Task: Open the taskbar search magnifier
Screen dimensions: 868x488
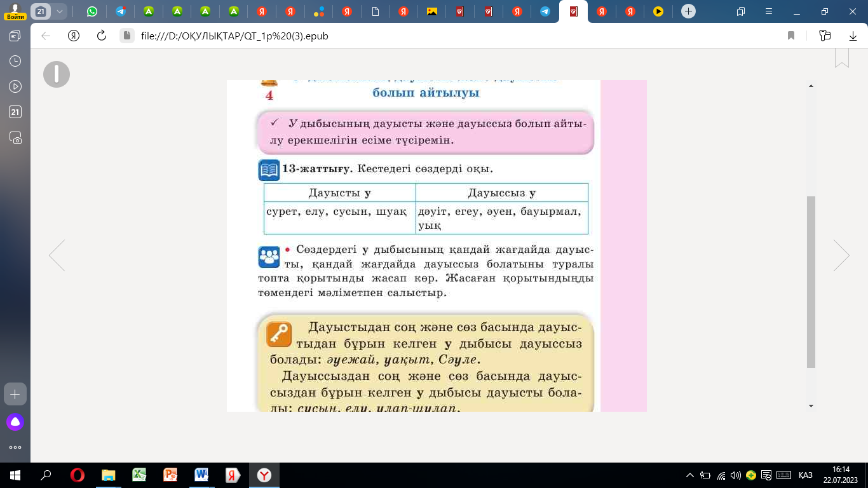Action: click(46, 475)
